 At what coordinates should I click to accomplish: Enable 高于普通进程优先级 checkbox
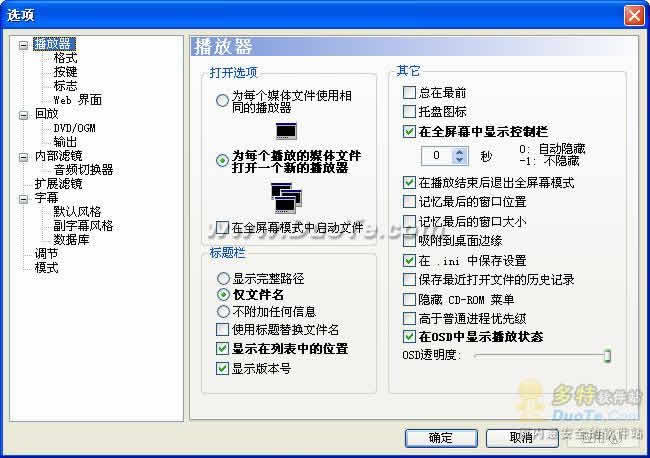coord(409,318)
